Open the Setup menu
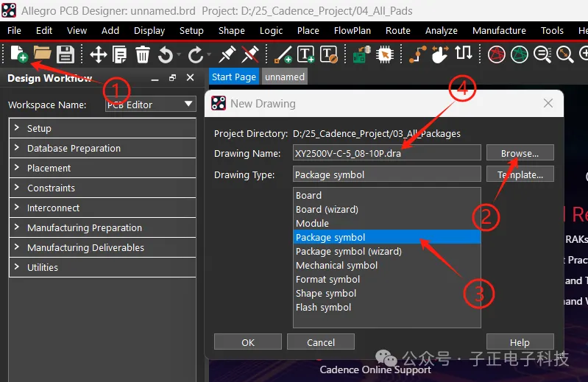588x382 pixels. (191, 30)
